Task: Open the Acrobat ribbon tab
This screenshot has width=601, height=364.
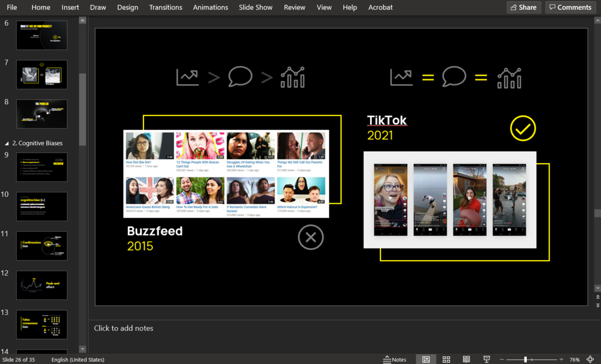Action: point(380,7)
